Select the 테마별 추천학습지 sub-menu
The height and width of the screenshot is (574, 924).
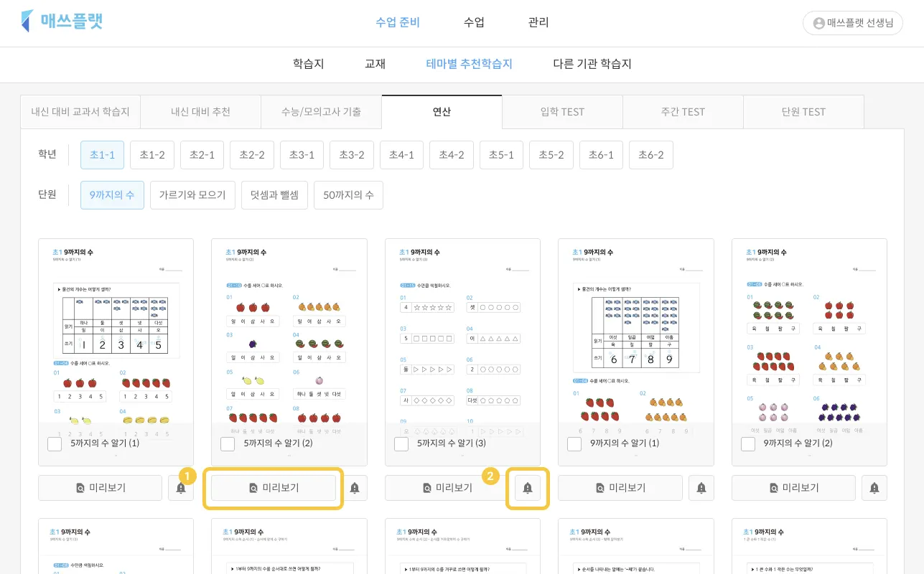point(470,64)
